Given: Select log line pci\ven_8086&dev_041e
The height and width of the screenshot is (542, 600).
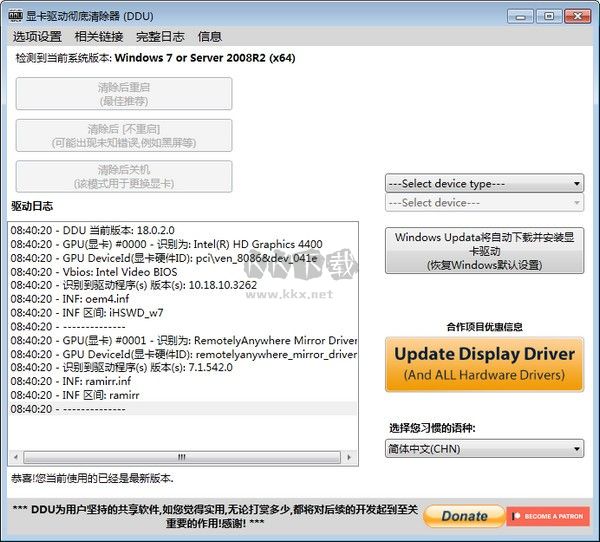Looking at the screenshot, I should [183, 258].
